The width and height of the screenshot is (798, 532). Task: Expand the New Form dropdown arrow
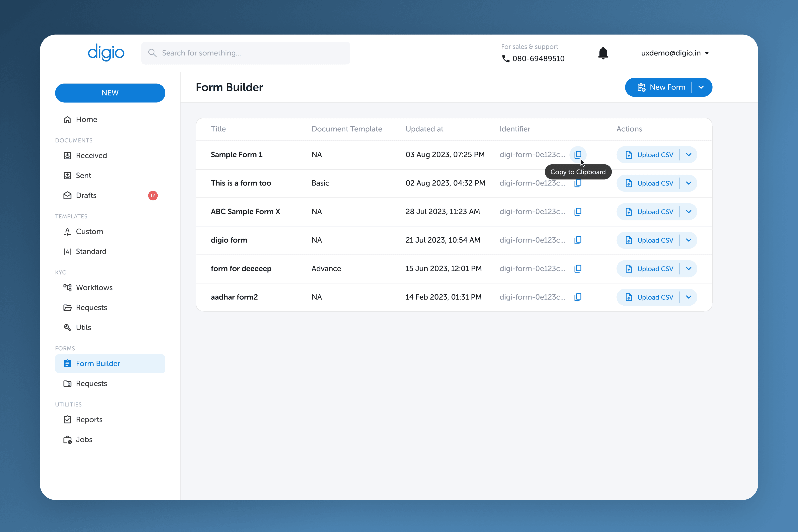(701, 87)
